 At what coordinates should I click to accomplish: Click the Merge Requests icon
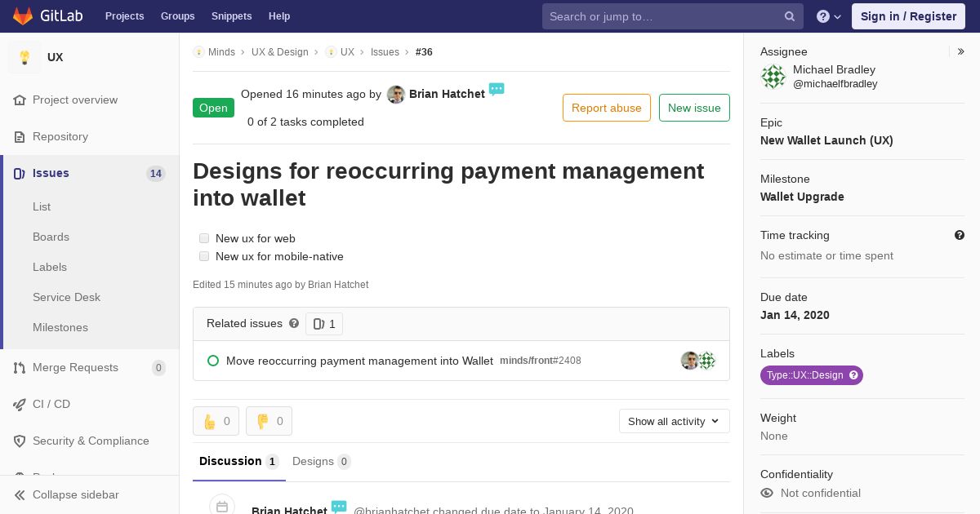20,367
